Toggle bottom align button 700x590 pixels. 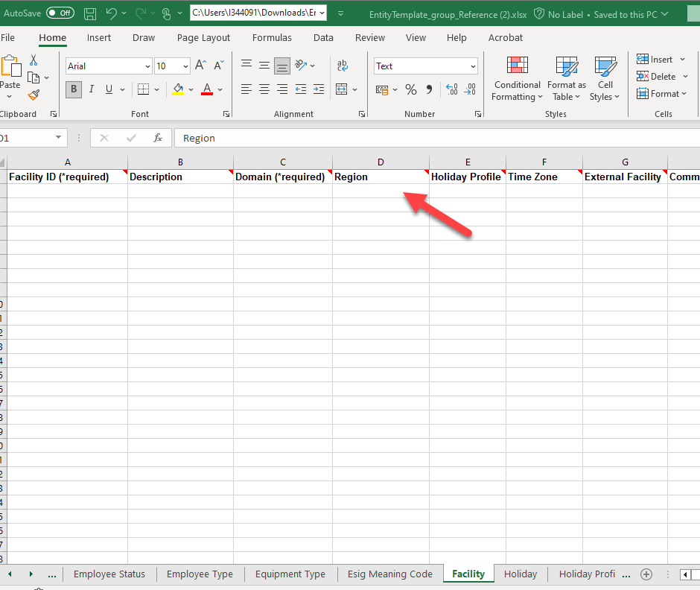(x=282, y=66)
